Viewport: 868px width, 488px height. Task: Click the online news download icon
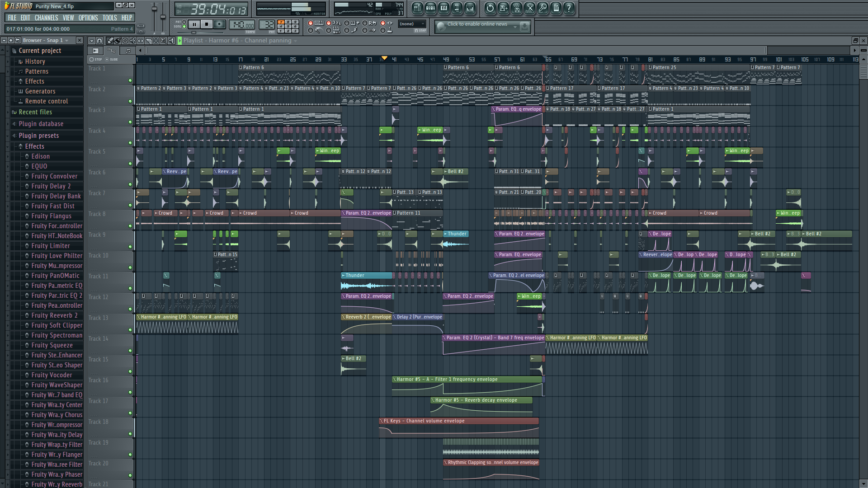tap(524, 27)
